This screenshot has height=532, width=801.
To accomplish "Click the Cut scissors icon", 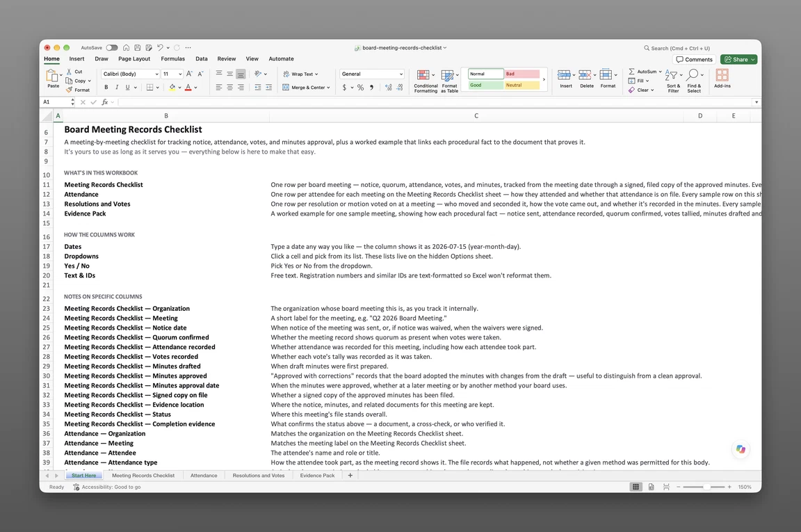I will [69, 72].
